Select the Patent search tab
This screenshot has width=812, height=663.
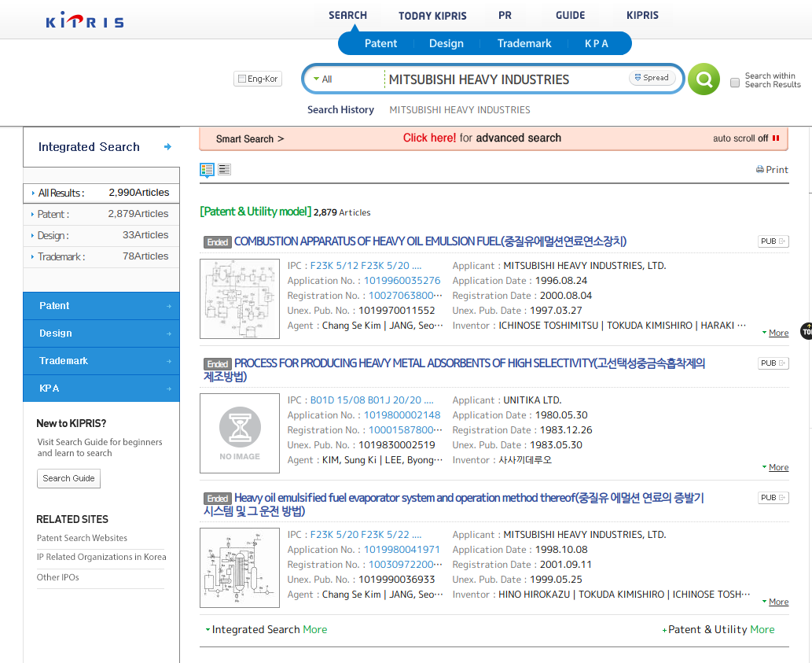click(380, 43)
